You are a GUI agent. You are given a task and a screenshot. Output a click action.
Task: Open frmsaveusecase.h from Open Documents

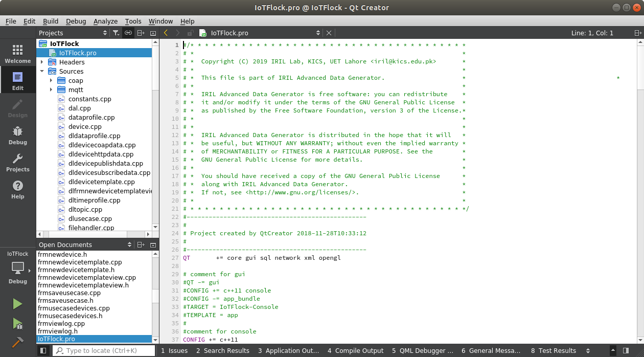pos(65,300)
